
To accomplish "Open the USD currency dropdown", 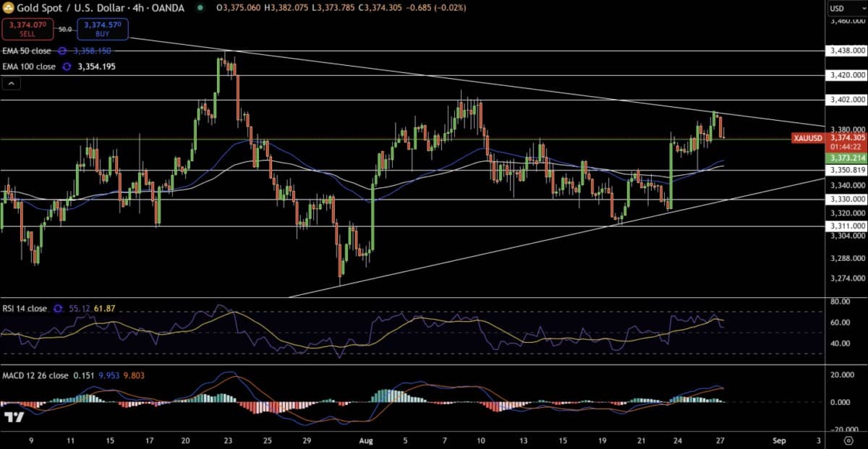I will (845, 9).
